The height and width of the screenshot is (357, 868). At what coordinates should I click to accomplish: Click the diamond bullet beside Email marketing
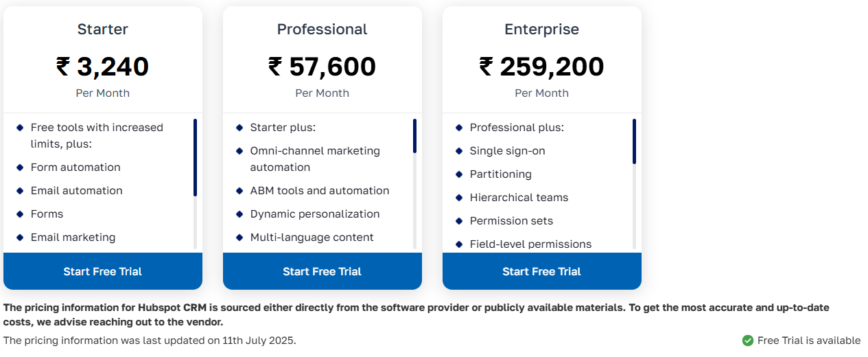click(x=20, y=237)
